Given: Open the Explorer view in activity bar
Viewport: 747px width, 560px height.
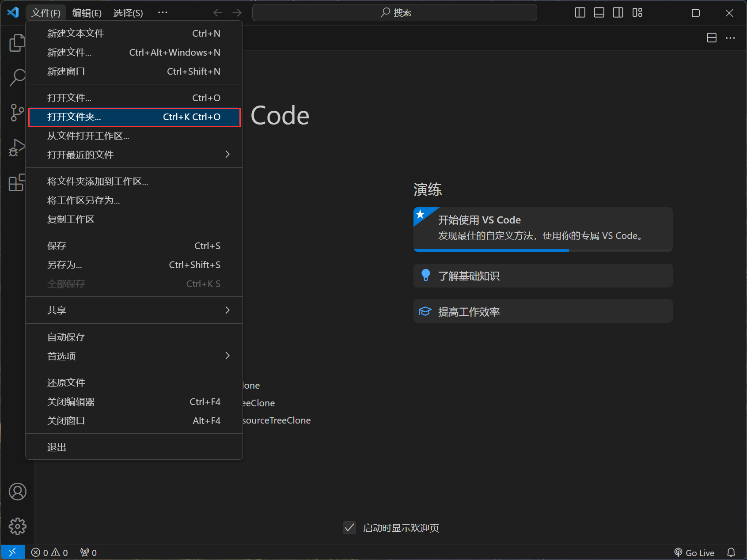Looking at the screenshot, I should [x=17, y=43].
